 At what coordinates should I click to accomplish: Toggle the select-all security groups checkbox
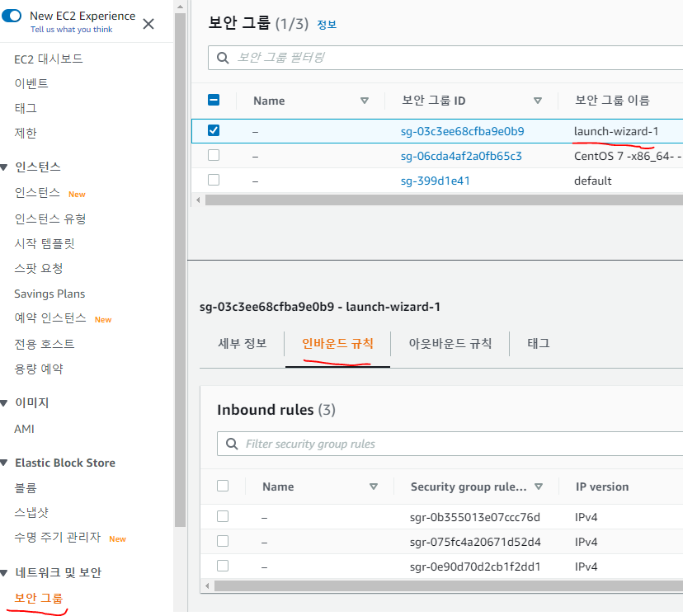pyautogui.click(x=214, y=100)
